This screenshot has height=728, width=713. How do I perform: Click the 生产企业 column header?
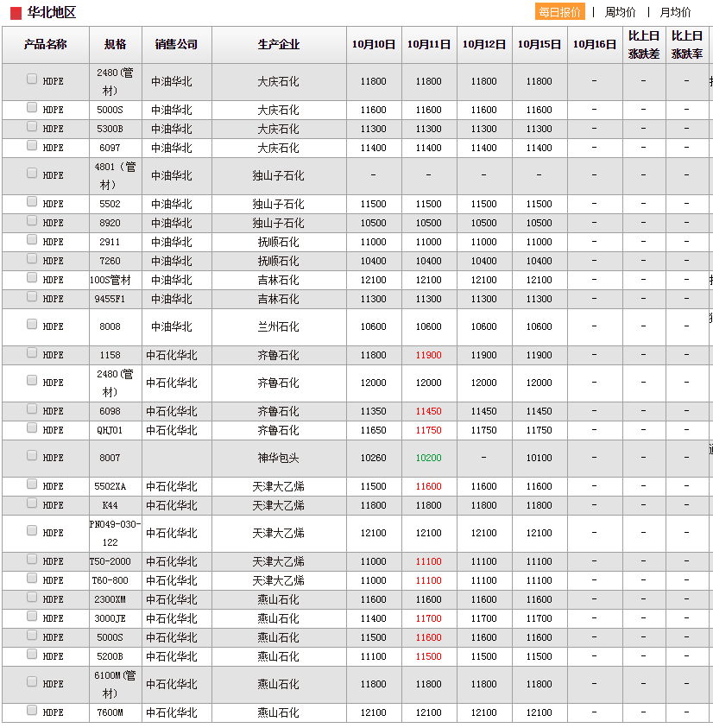pos(279,45)
